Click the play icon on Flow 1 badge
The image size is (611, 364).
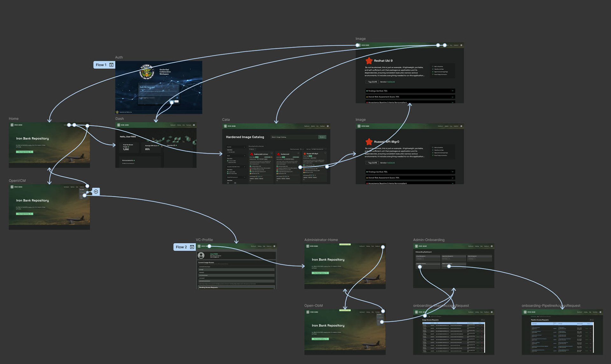click(111, 65)
